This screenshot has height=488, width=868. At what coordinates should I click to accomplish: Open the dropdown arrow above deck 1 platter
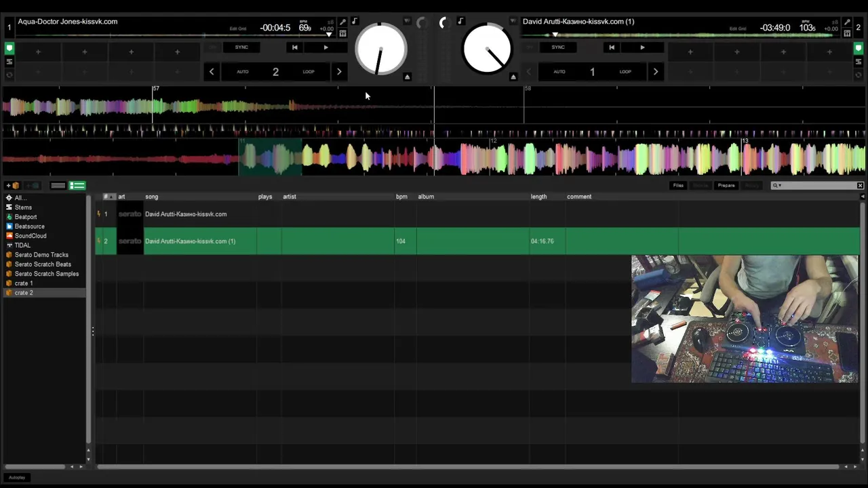(407, 22)
